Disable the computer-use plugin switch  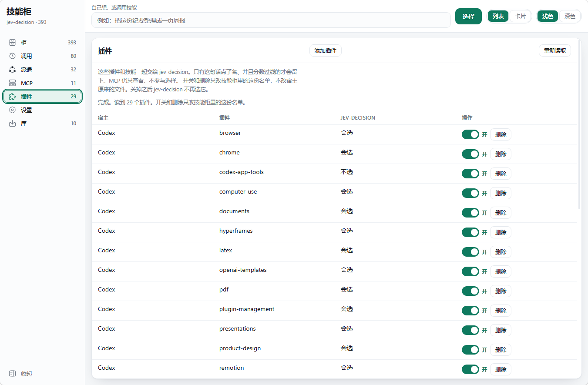(x=470, y=193)
